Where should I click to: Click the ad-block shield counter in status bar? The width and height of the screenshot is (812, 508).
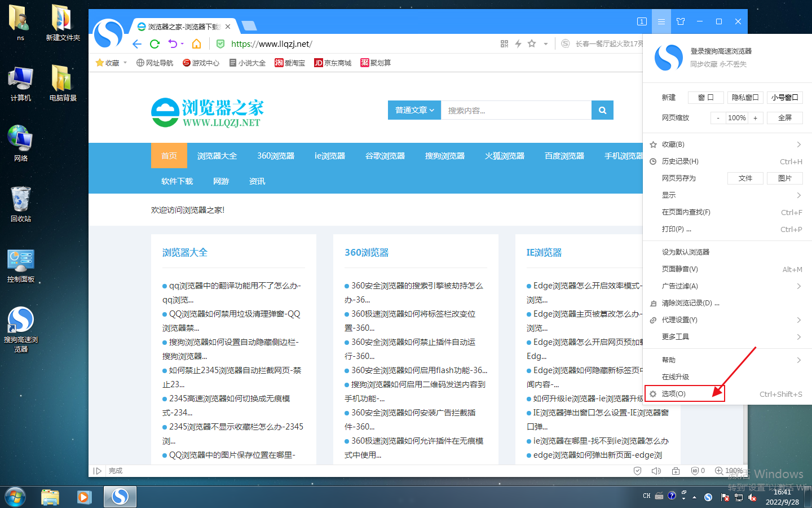(695, 470)
